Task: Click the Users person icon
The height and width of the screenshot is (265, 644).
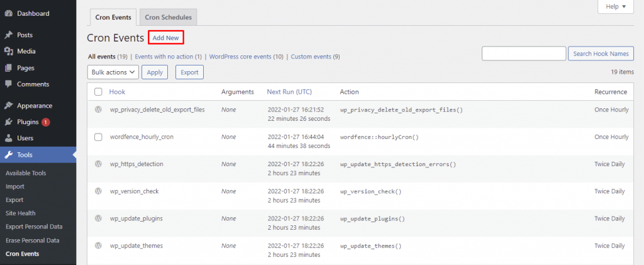Action: (8, 138)
